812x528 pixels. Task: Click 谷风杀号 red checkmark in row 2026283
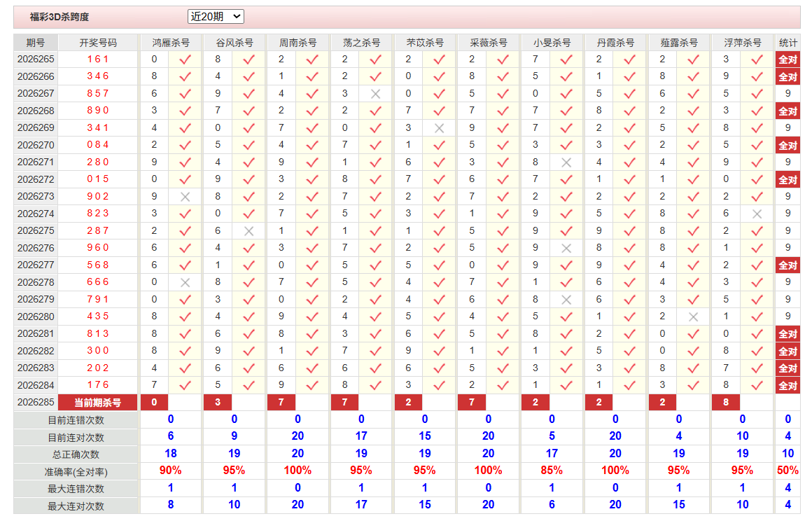[x=248, y=368]
